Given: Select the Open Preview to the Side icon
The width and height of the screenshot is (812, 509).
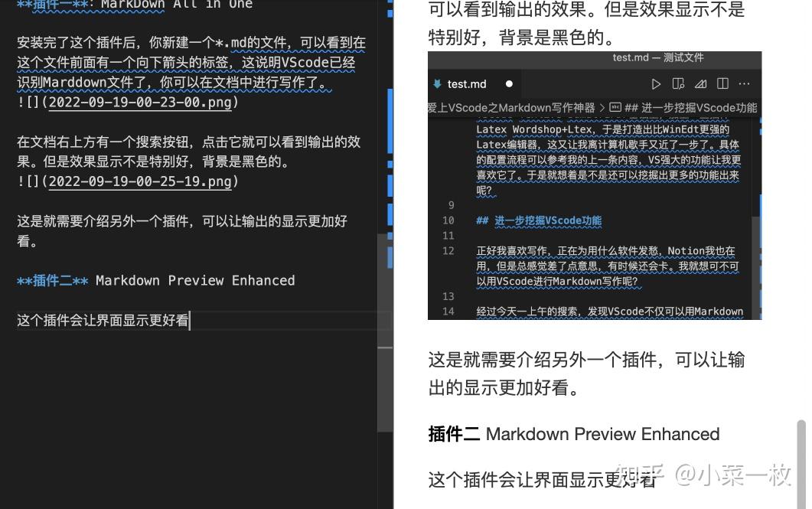Looking at the screenshot, I should click(x=679, y=84).
